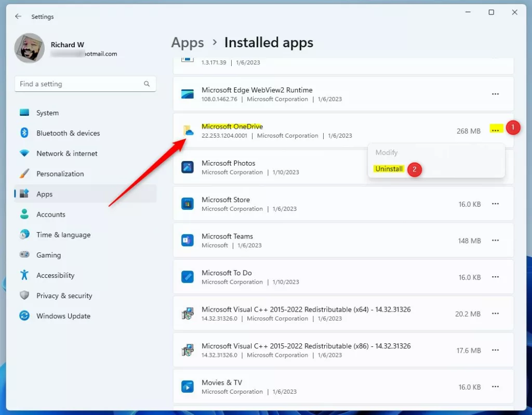The height and width of the screenshot is (415, 532).
Task: Click the Movies & TV app icon
Action: (188, 386)
